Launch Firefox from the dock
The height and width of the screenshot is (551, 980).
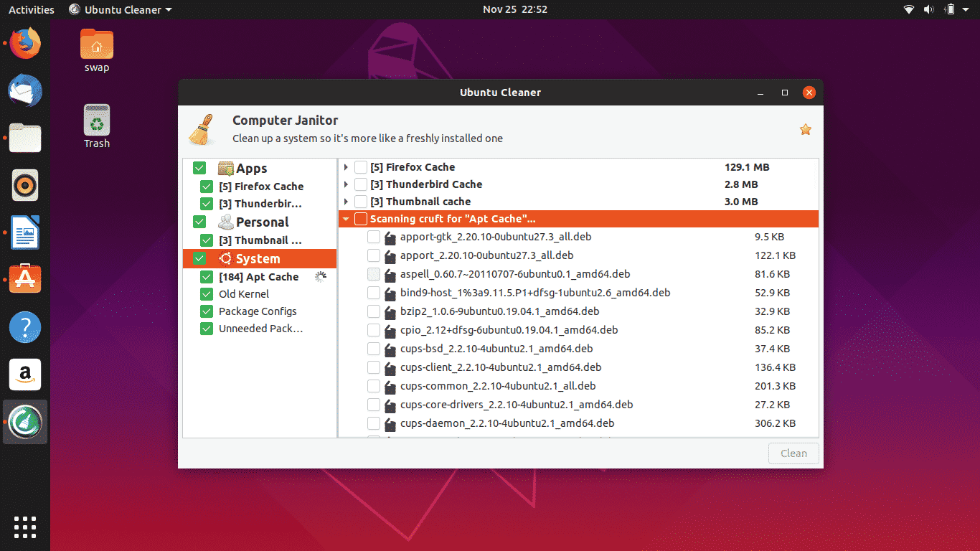click(24, 42)
